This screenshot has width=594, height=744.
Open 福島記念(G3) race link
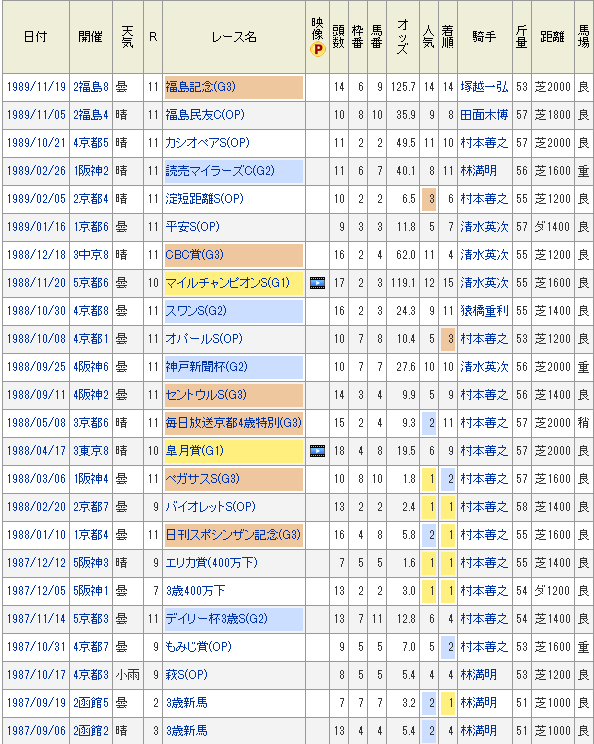pyautogui.click(x=200, y=87)
